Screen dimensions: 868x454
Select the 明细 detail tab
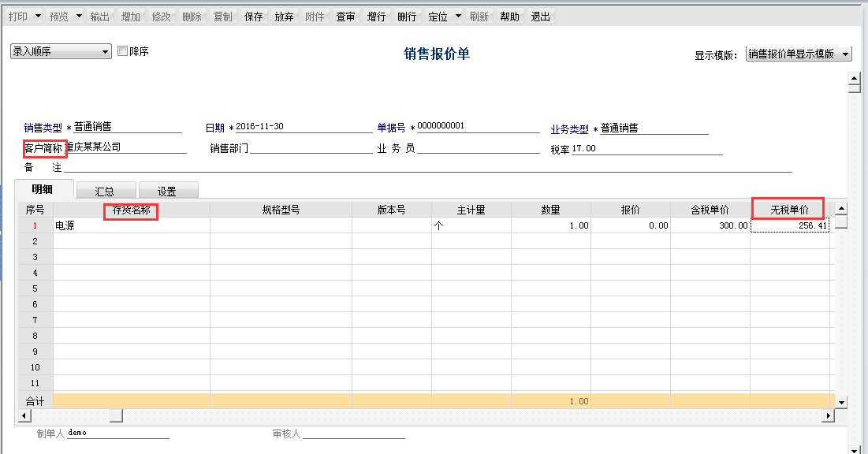click(x=43, y=189)
